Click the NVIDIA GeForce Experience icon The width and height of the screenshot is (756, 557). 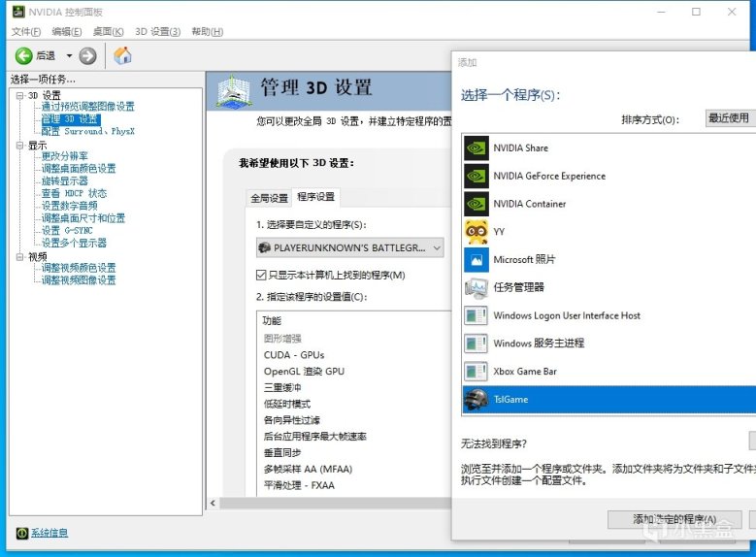coord(476,176)
